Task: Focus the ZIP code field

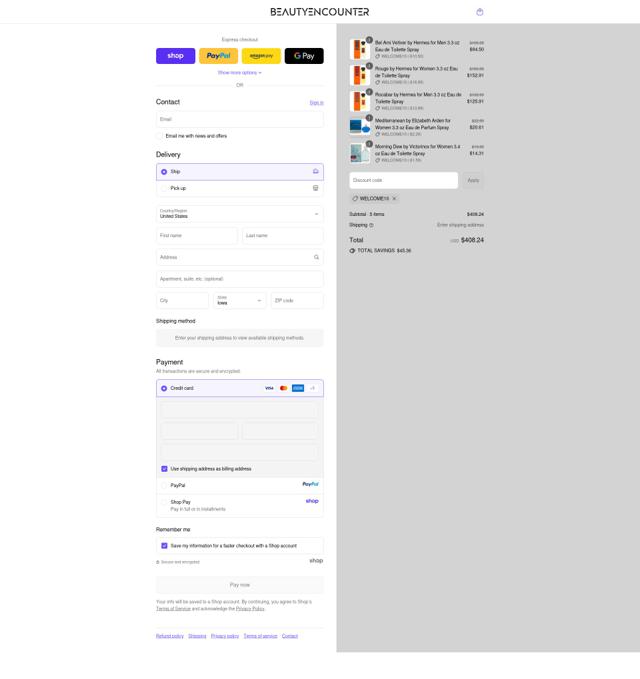Action: point(297,301)
